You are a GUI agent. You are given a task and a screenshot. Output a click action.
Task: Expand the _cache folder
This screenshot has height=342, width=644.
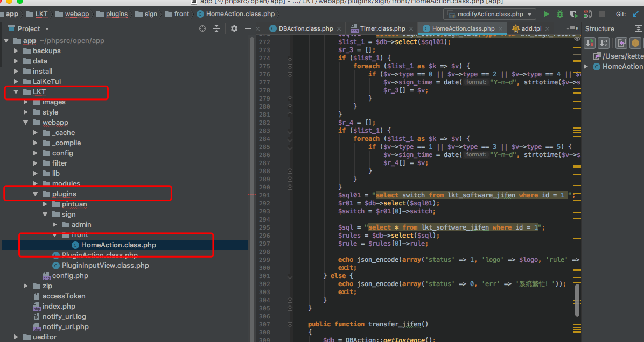(36, 133)
